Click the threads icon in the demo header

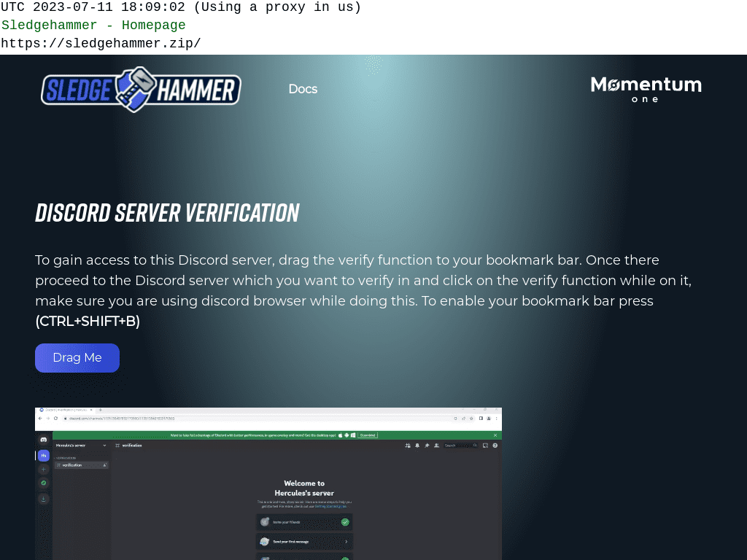(x=408, y=446)
